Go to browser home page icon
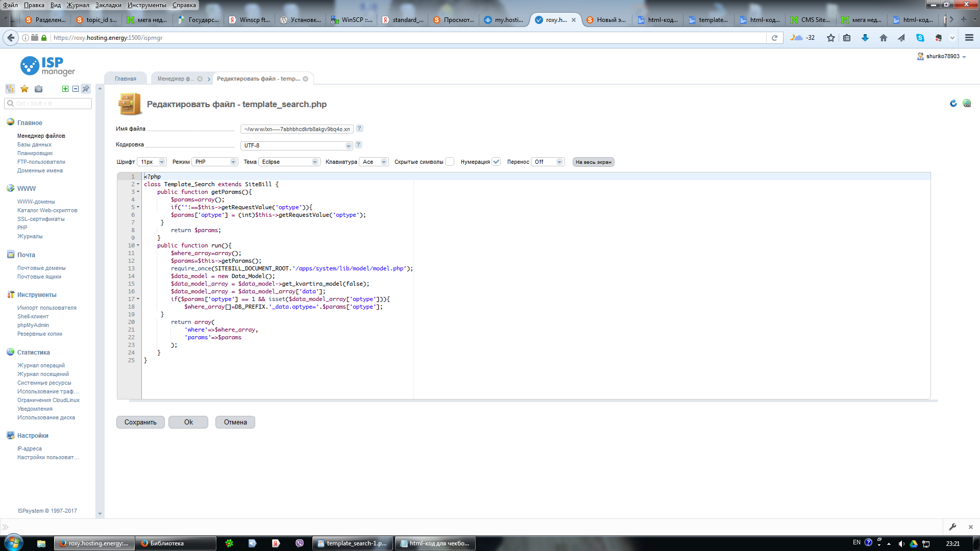The height and width of the screenshot is (551, 980). [x=884, y=38]
